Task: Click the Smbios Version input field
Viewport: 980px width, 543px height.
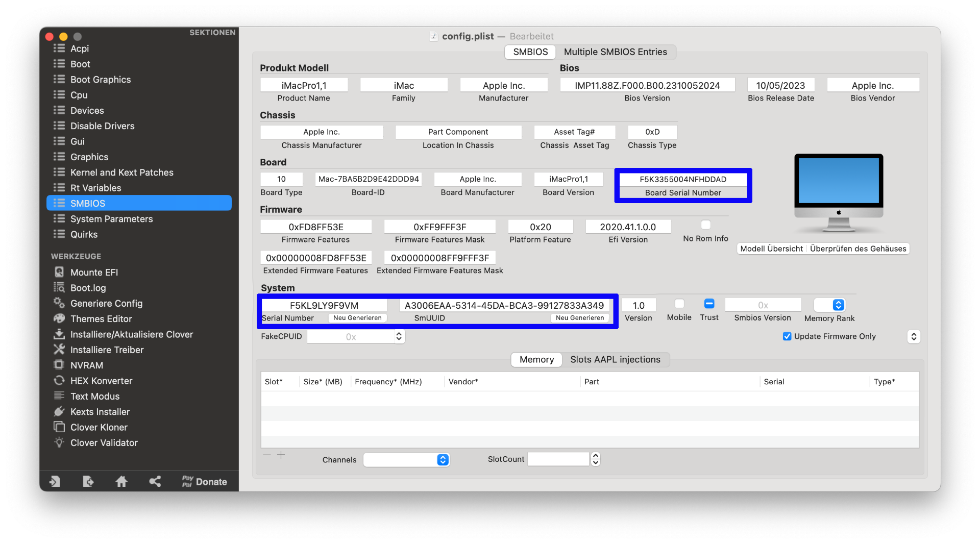Action: [763, 305]
